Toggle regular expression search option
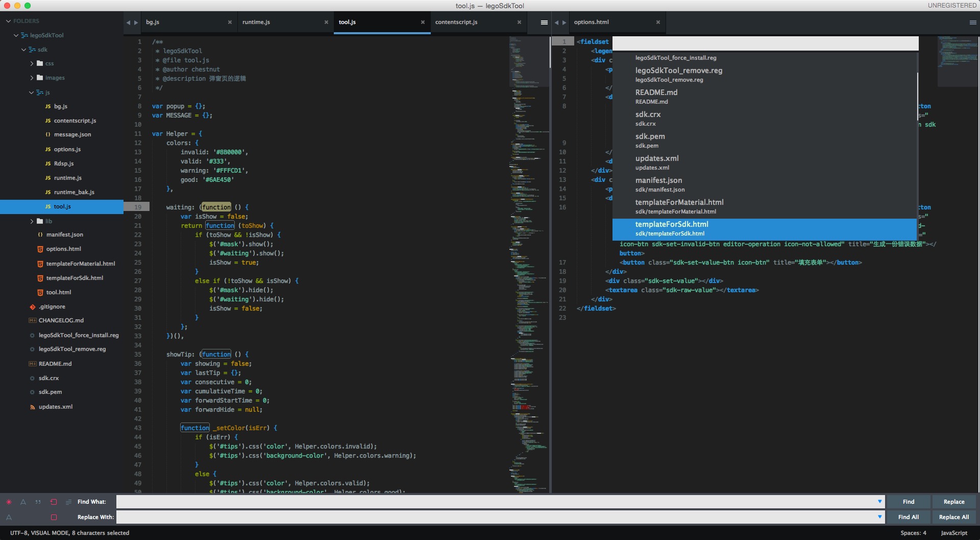This screenshot has height=540, width=980. (9, 502)
